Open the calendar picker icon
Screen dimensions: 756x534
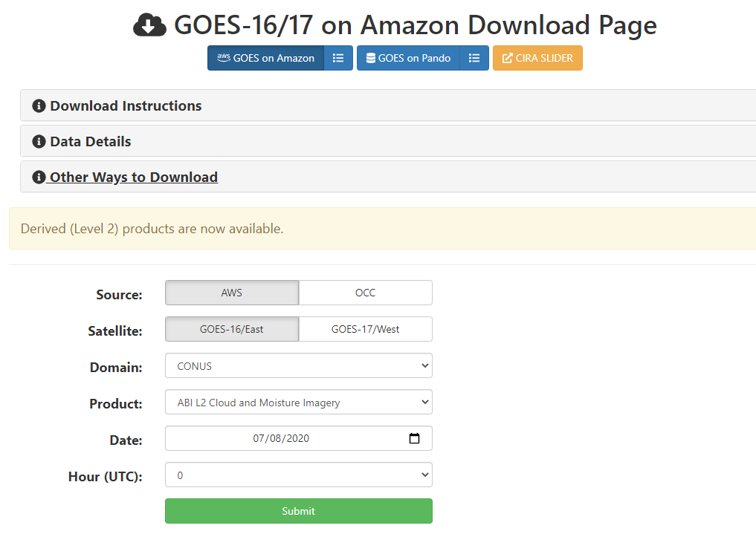point(414,438)
